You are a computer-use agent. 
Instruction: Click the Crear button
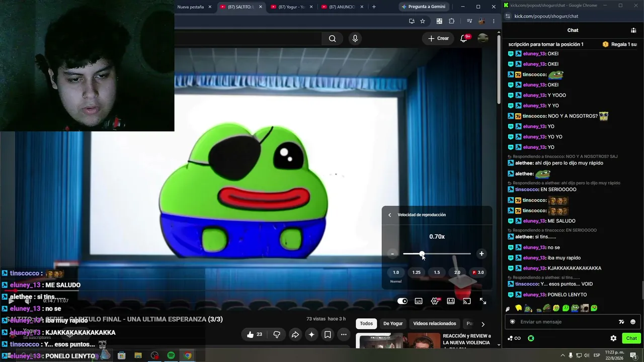[438, 38]
